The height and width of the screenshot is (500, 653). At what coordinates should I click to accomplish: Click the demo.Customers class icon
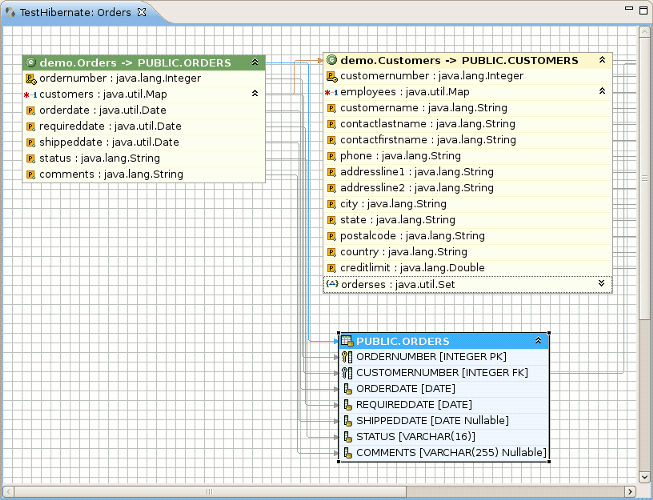(x=332, y=60)
